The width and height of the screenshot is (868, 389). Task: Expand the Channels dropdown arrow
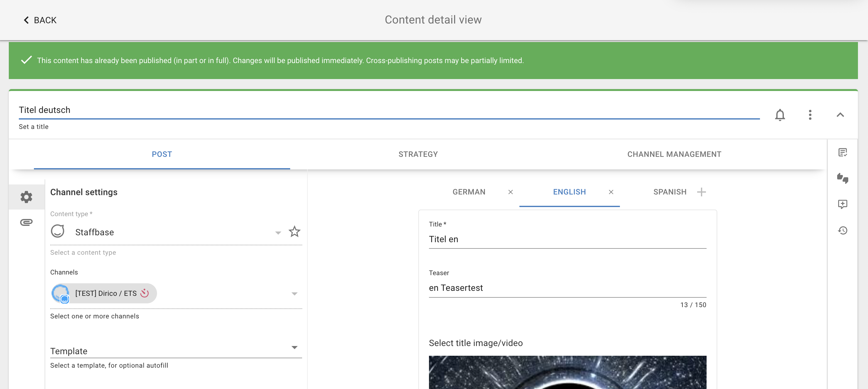[295, 294]
